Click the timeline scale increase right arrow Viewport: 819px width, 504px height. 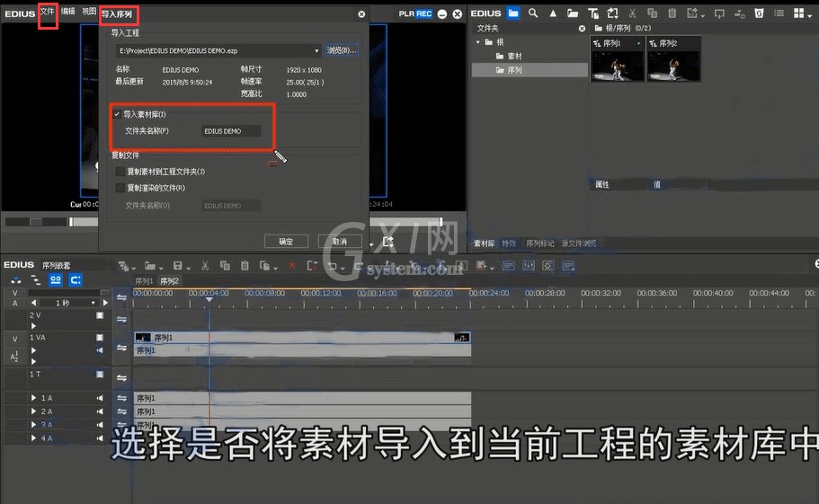coord(105,303)
